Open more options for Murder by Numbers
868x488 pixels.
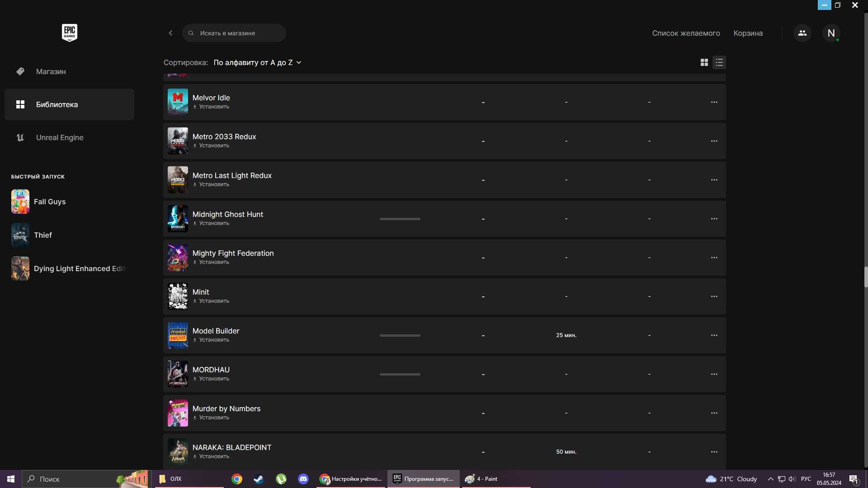click(714, 413)
